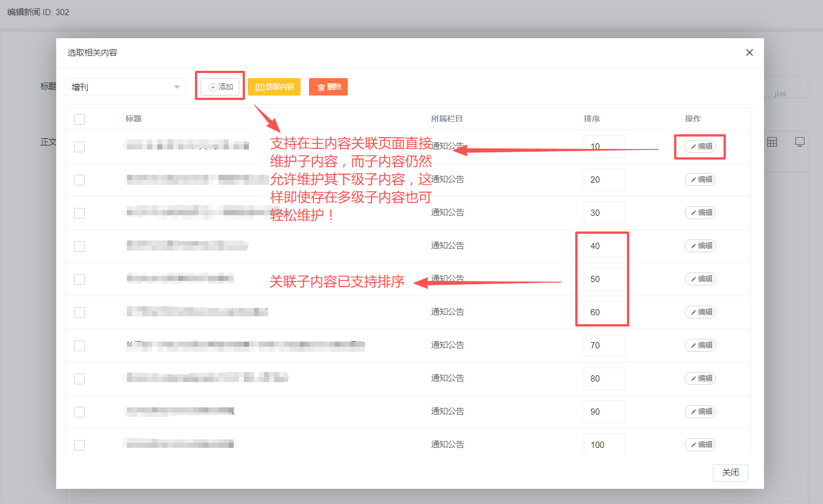Viewport: 823px width, 504px height.
Task: Edit the row with sort value 40
Action: [700, 246]
